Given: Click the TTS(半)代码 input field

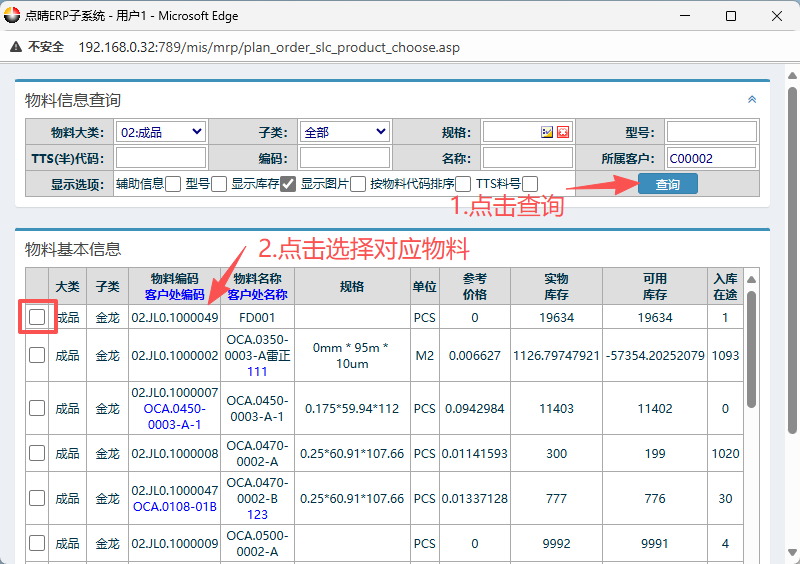Looking at the screenshot, I should (x=160, y=158).
